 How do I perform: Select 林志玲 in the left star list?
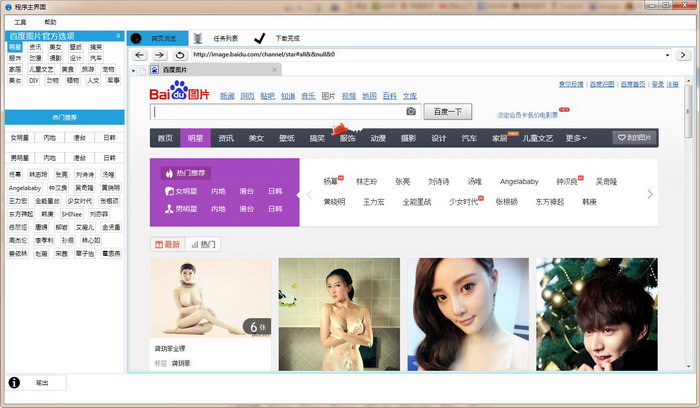click(38, 175)
